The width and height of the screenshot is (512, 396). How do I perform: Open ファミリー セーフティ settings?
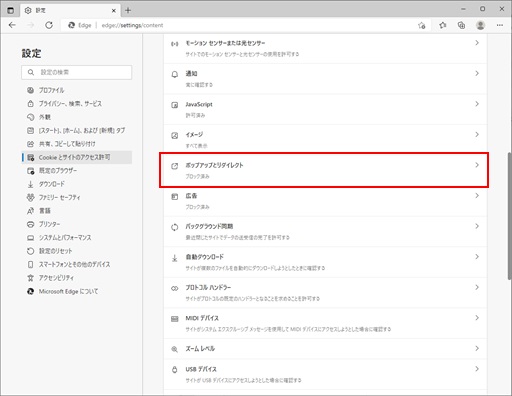point(77,197)
